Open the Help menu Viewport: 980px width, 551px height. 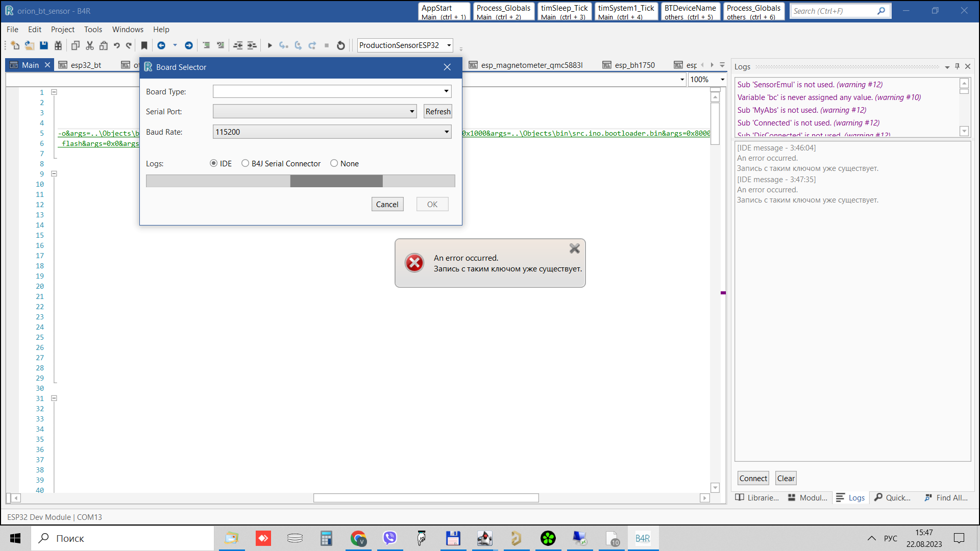(161, 30)
